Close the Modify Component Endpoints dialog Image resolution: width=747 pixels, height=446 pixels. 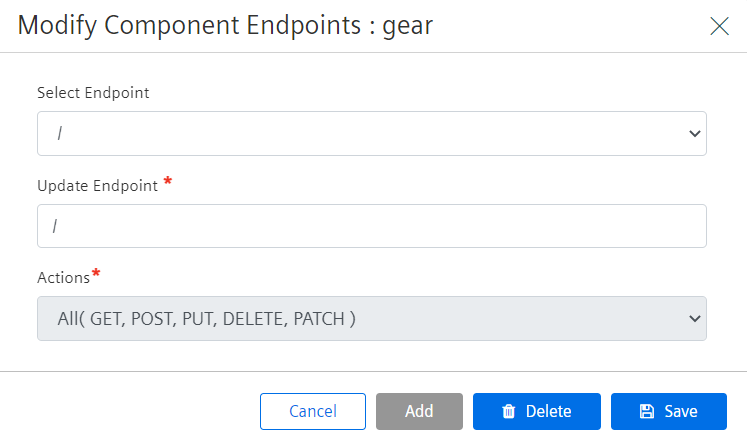click(719, 26)
